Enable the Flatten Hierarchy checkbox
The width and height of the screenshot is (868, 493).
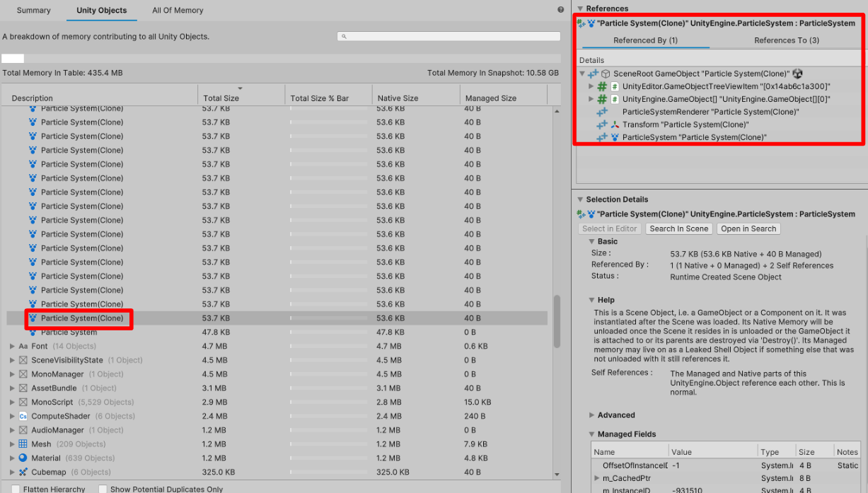pyautogui.click(x=16, y=489)
